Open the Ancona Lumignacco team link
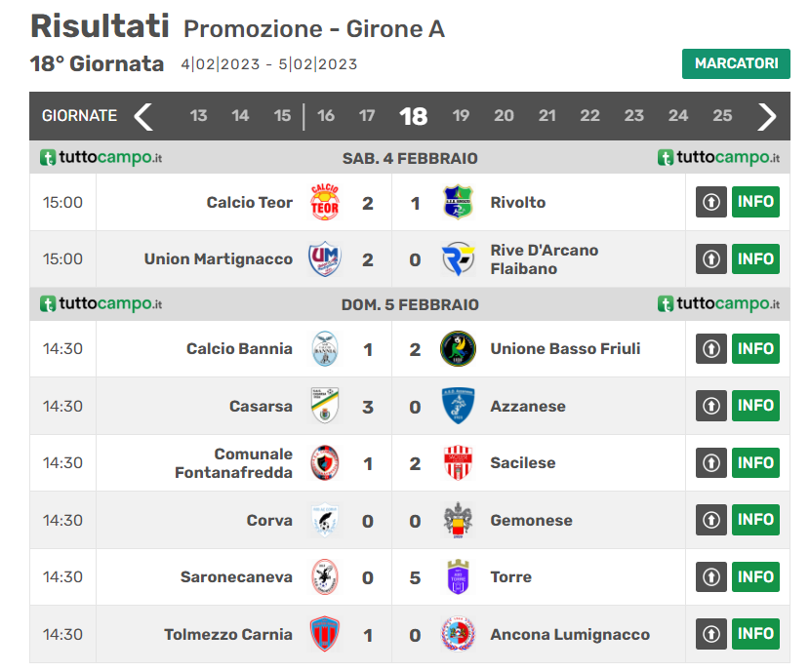 coord(570,634)
